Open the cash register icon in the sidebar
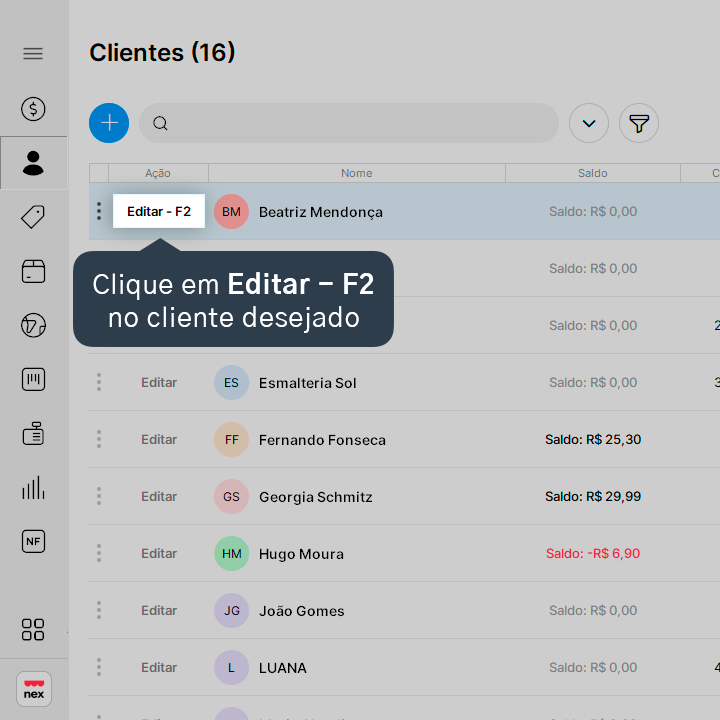The width and height of the screenshot is (720, 720). pos(33,433)
